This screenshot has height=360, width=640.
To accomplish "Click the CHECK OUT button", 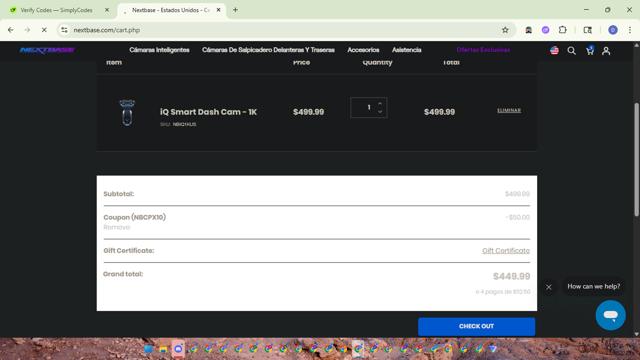I will click(x=476, y=327).
